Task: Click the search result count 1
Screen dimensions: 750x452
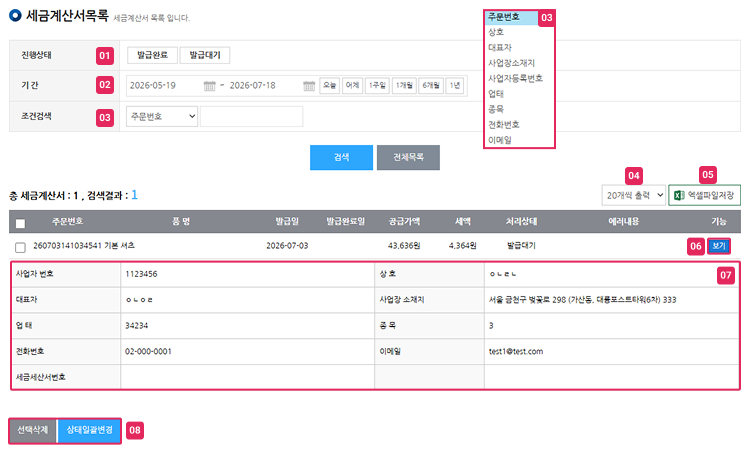Action: pyautogui.click(x=134, y=195)
